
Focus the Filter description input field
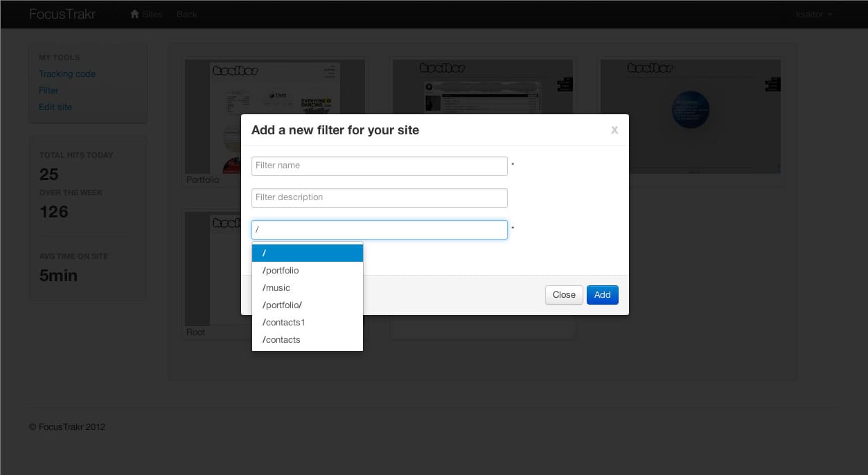pyautogui.click(x=380, y=198)
